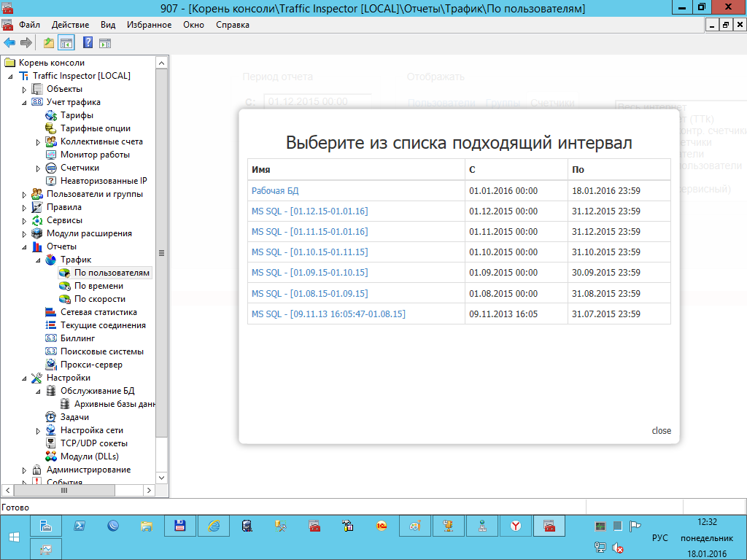Click the Forward arrow toolbar icon
This screenshot has height=560, width=747.
click(26, 43)
